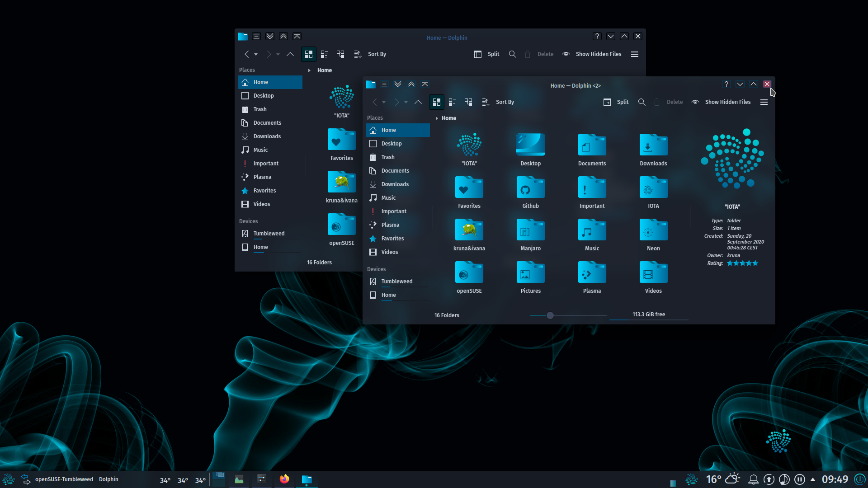Select Plasma in back Dolphin Places panel
Viewport: 868px width, 488px height.
point(270,177)
